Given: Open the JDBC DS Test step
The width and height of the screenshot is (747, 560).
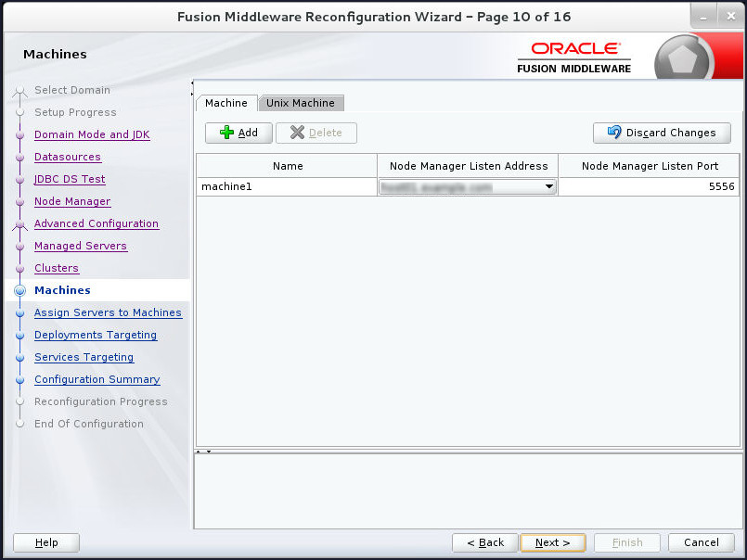Looking at the screenshot, I should tap(70, 179).
